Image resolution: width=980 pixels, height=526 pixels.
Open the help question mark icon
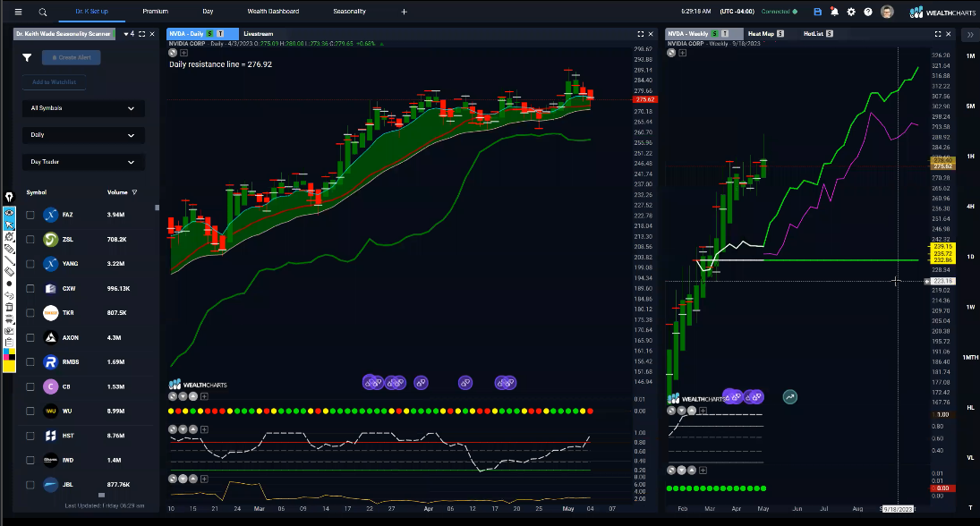pos(868,12)
